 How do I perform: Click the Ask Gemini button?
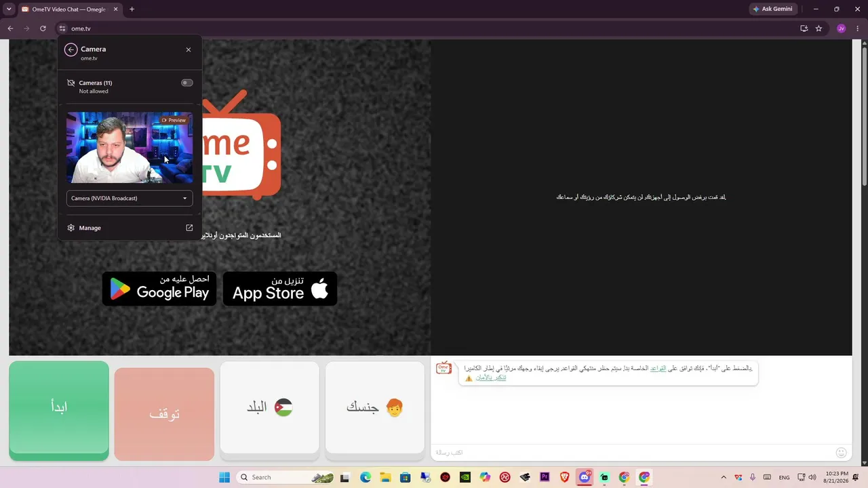point(772,9)
